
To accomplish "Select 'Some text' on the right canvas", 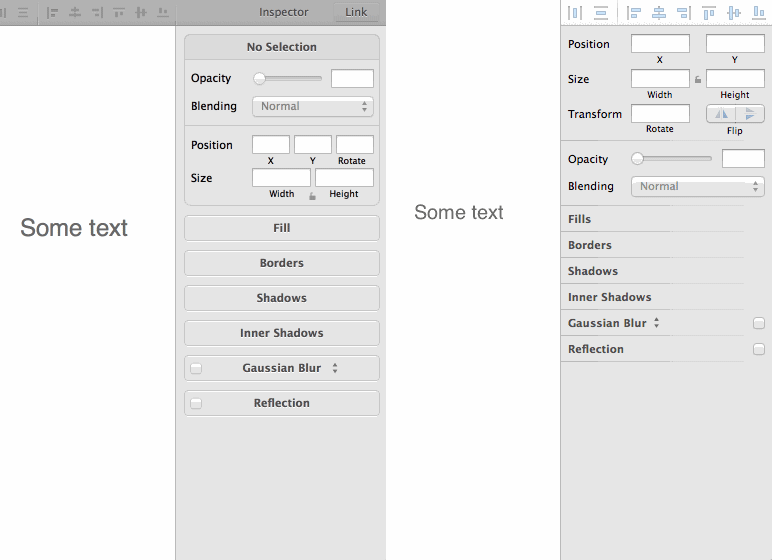I will click(459, 213).
